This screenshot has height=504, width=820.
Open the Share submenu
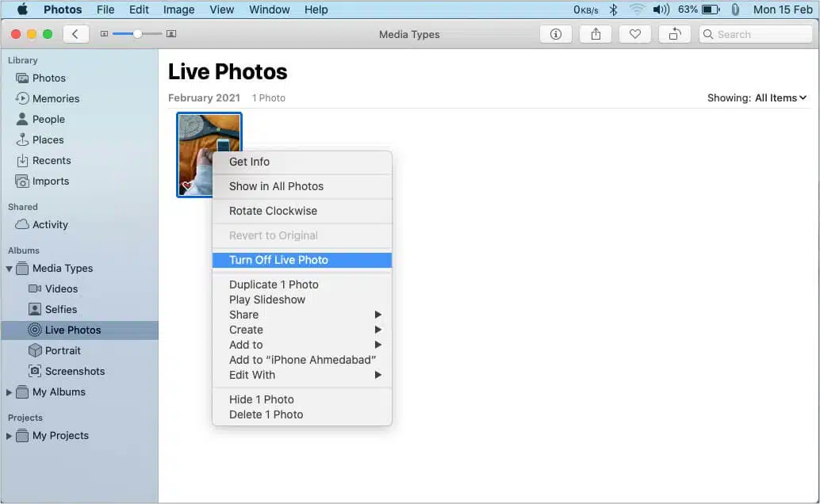tap(301, 315)
